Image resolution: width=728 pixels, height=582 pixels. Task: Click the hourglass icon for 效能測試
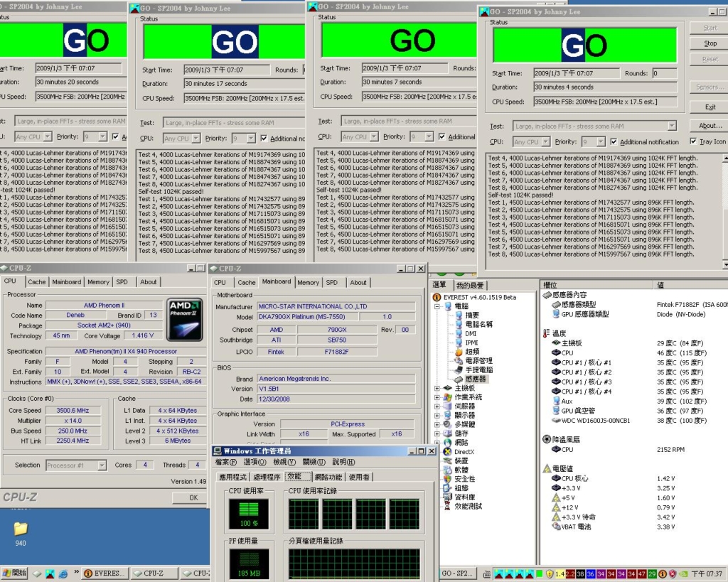pyautogui.click(x=448, y=507)
